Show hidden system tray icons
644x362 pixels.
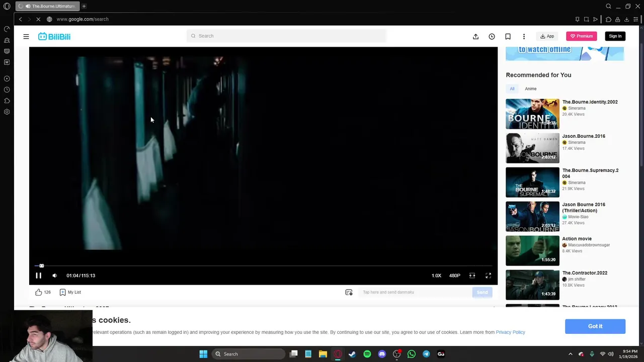[570, 354]
